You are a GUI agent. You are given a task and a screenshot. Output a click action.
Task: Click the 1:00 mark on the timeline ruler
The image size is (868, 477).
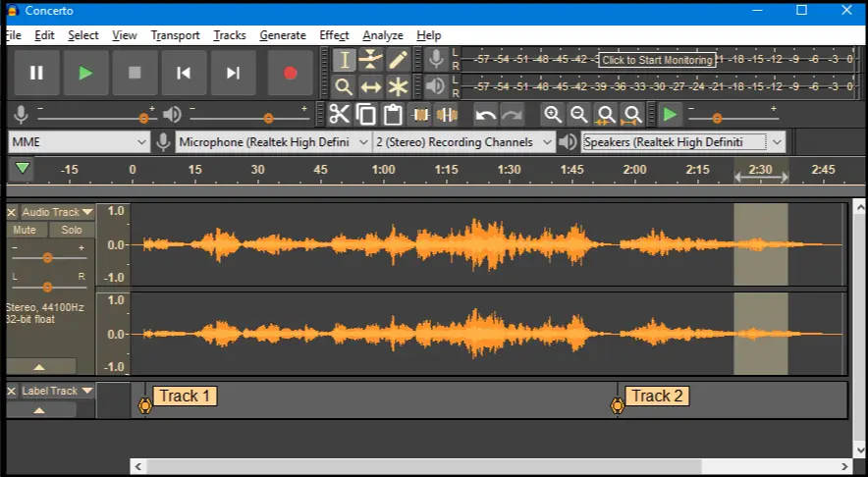point(383,170)
